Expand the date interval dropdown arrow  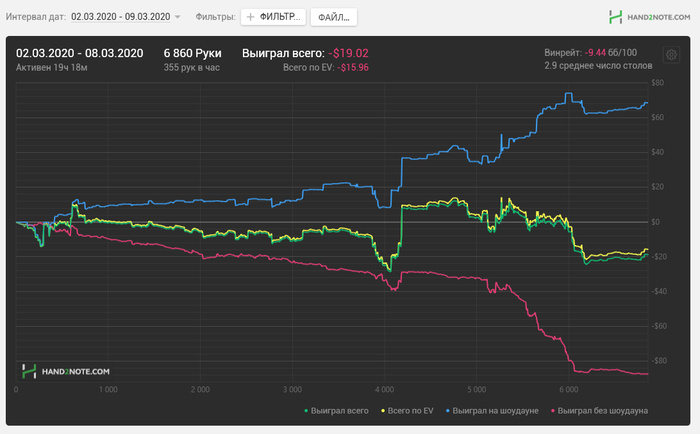point(177,17)
